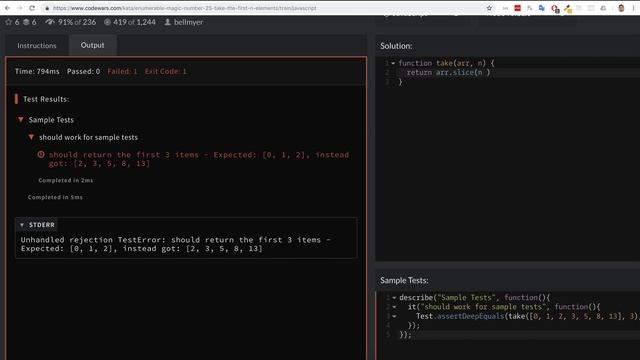This screenshot has height=360, width=640.
Task: View site security lock icon
Action: coord(47,8)
